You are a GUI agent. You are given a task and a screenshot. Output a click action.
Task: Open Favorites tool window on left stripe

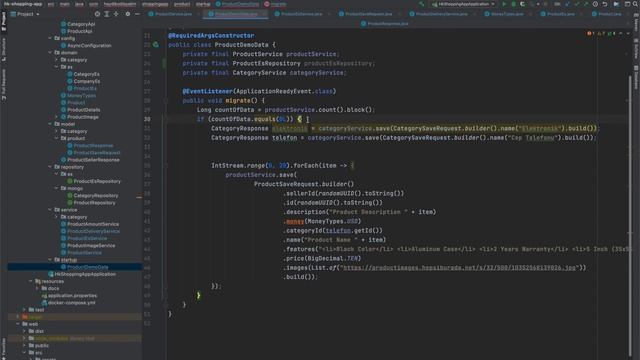tap(4, 348)
